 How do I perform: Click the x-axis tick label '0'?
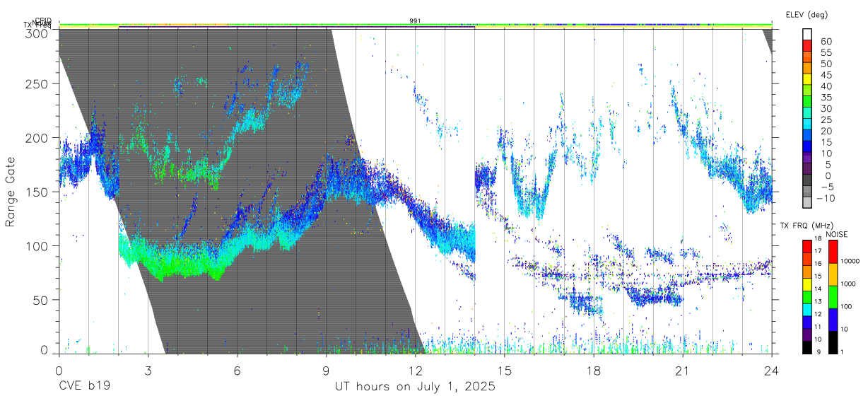[x=59, y=370]
